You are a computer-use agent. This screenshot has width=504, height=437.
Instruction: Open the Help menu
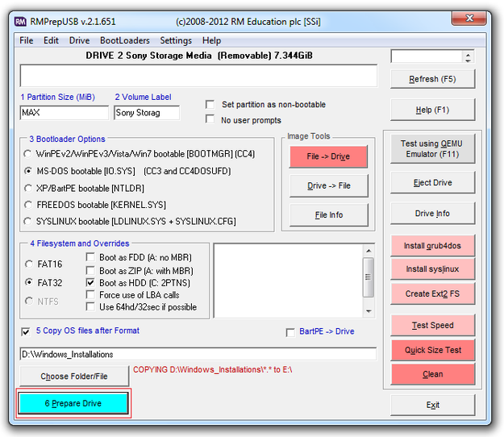(x=211, y=40)
